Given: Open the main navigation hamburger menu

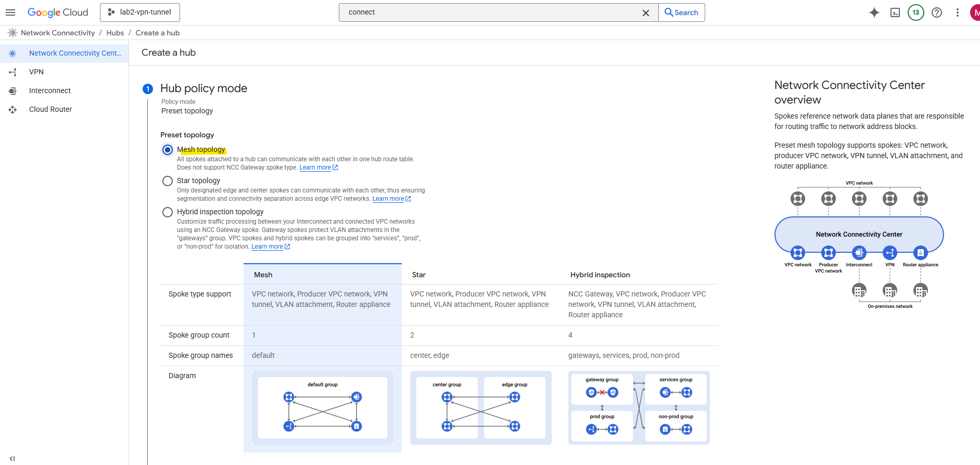Looking at the screenshot, I should point(10,12).
